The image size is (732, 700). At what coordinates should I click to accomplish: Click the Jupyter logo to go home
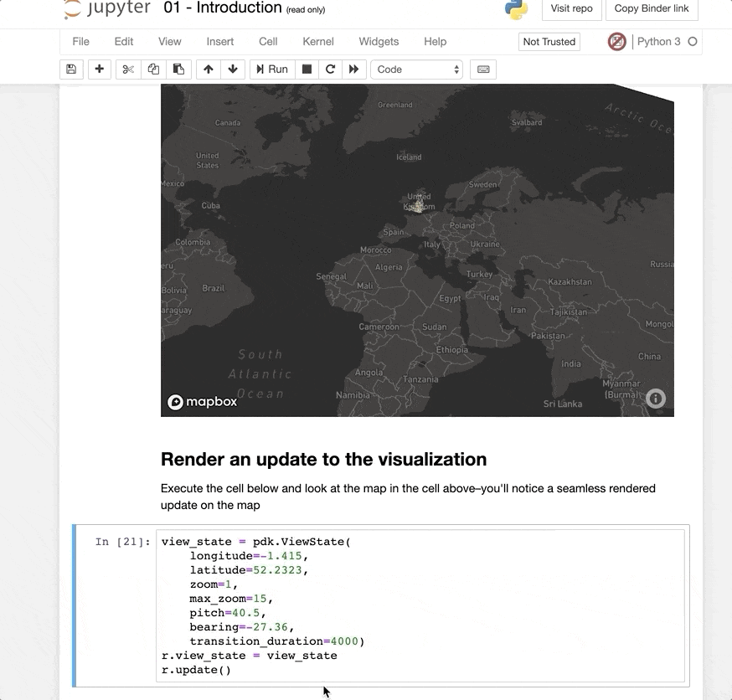click(106, 9)
